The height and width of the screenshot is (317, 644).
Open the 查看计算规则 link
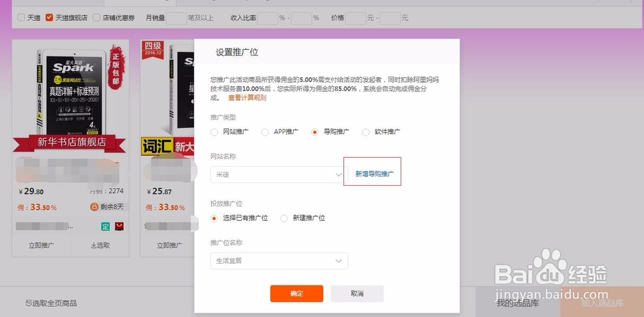[x=247, y=98]
